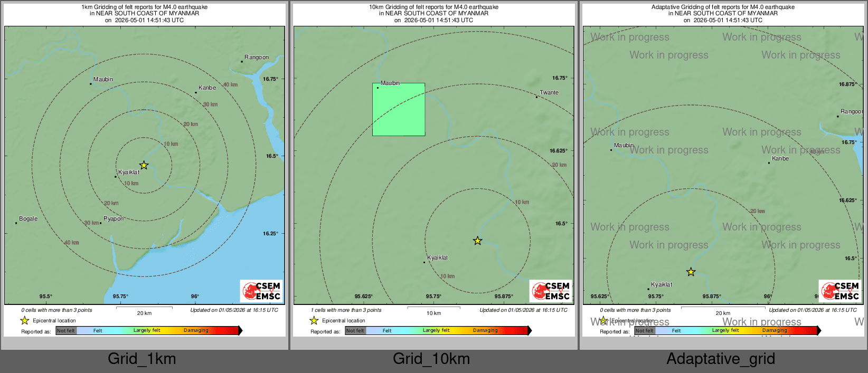This screenshot has height=373, width=868.
Task: Select the green felt cell near Maubin
Action: point(399,109)
